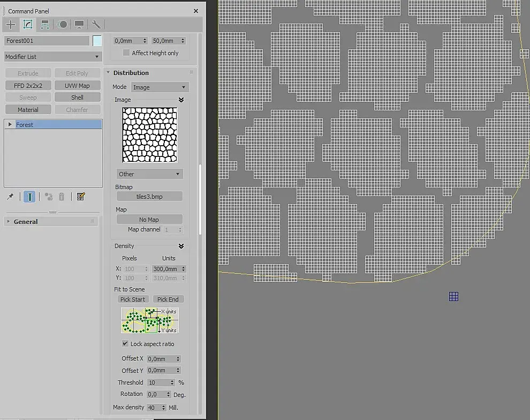
Task: Click the Fit to Scene diagram image
Action: coord(150,320)
